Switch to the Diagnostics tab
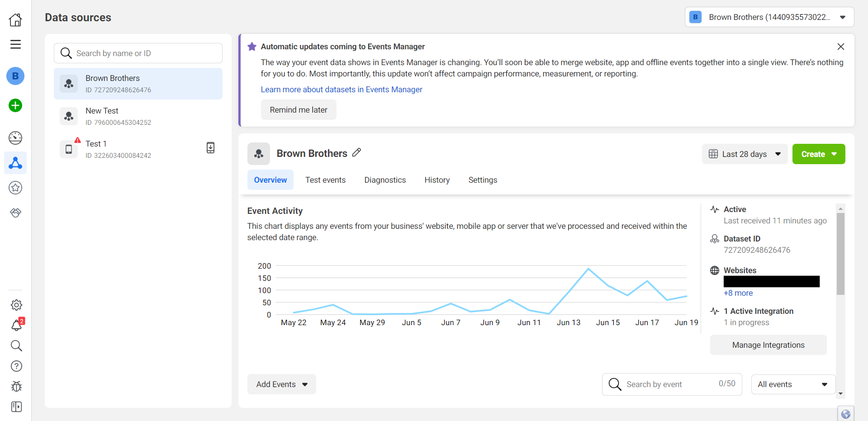This screenshot has width=868, height=421. pos(385,180)
